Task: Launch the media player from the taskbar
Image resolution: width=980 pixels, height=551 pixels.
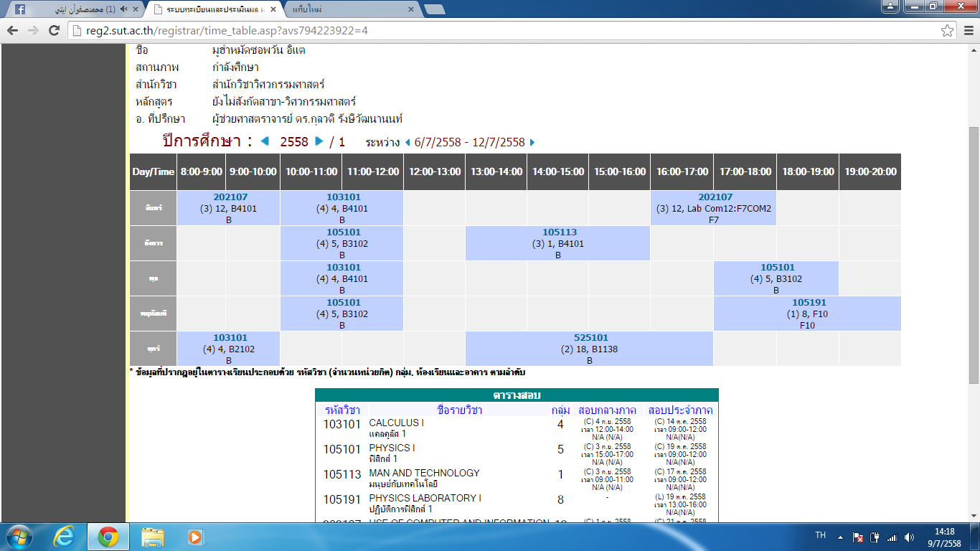Action: (194, 537)
